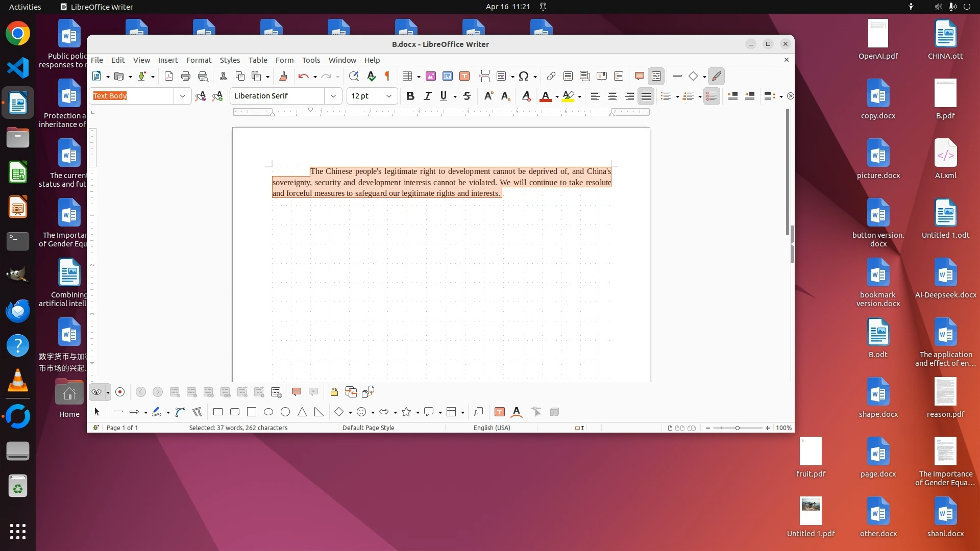This screenshot has width=980, height=551.
Task: Click English (USA) language in status bar
Action: pyautogui.click(x=492, y=428)
